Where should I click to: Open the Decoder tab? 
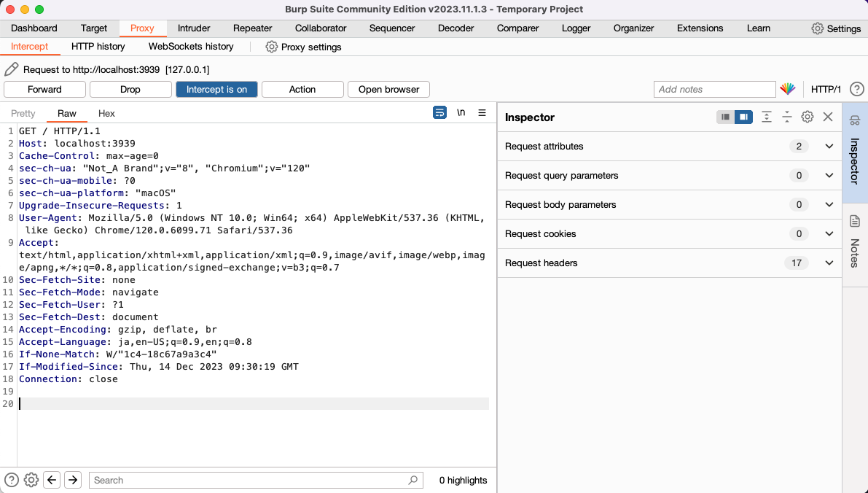pos(455,28)
